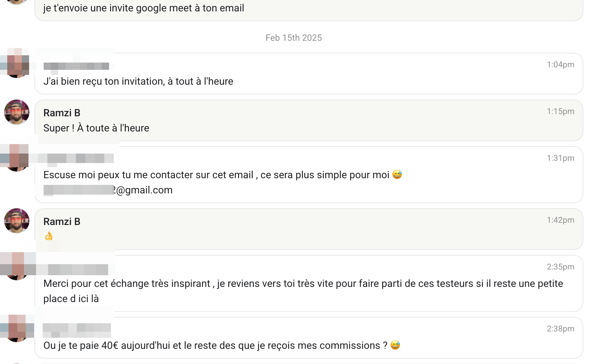This screenshot has height=364, width=590.
Task: Click the sweat-smile emoji after "mes commissions ?"
Action: (395, 345)
